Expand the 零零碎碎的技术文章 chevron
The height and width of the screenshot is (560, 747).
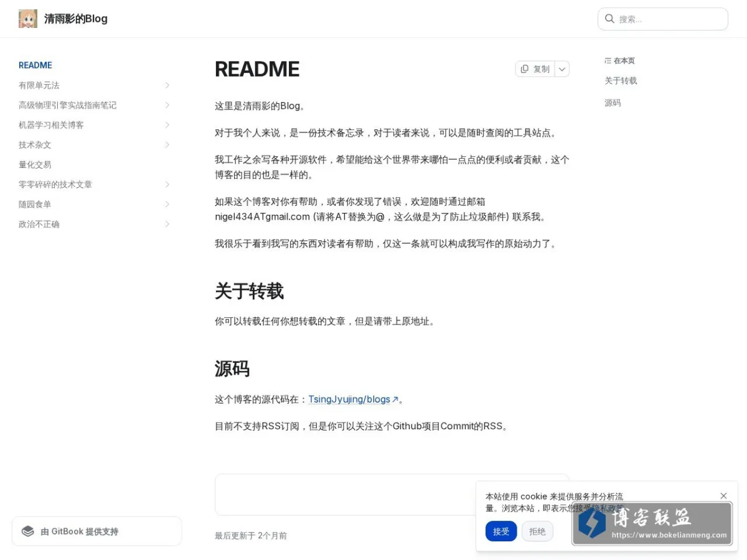[167, 185]
